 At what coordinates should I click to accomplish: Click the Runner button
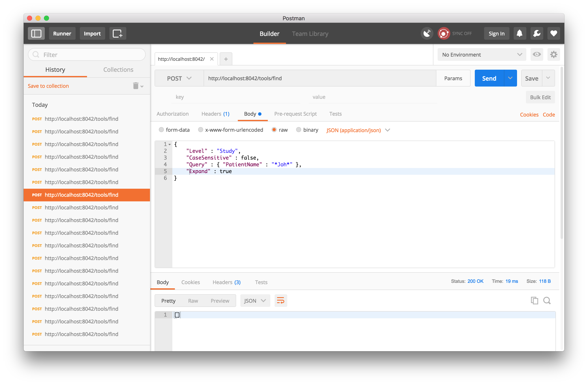tap(62, 34)
